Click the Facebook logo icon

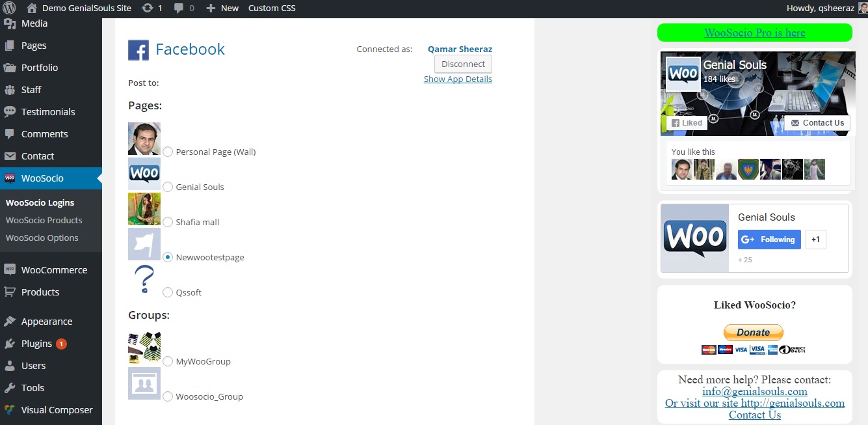pos(138,50)
